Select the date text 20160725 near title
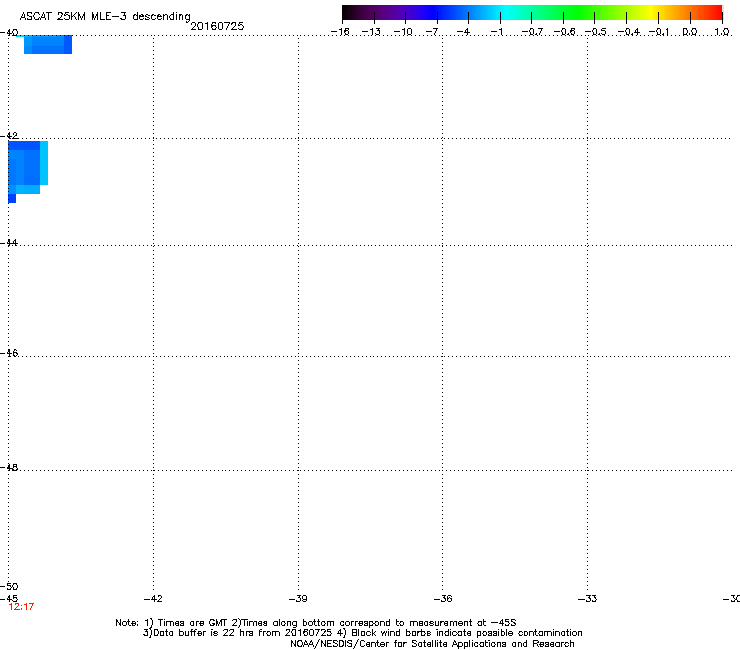This screenshot has width=740, height=650. point(217,26)
